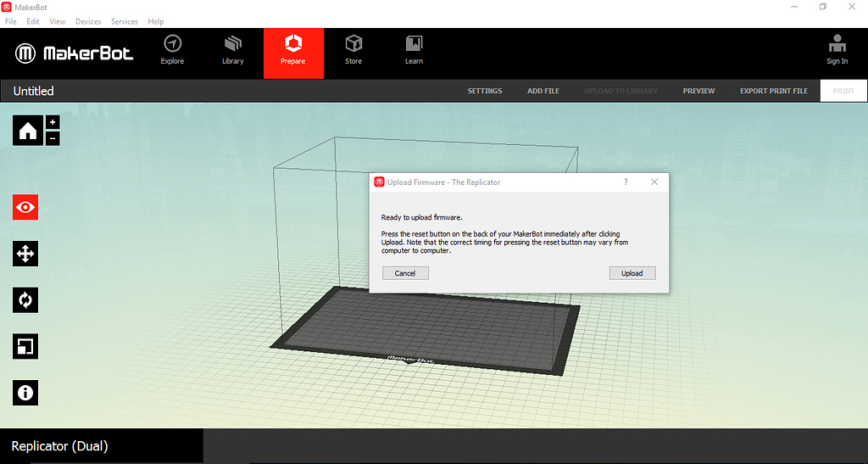Zoom out with the minus button
This screenshot has width=868, height=464.
pyautogui.click(x=53, y=138)
